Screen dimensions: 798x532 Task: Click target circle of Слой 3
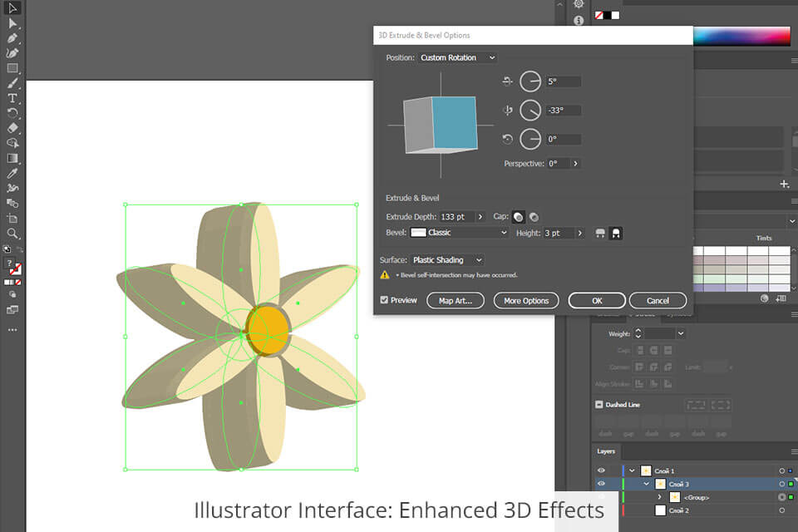(x=781, y=484)
